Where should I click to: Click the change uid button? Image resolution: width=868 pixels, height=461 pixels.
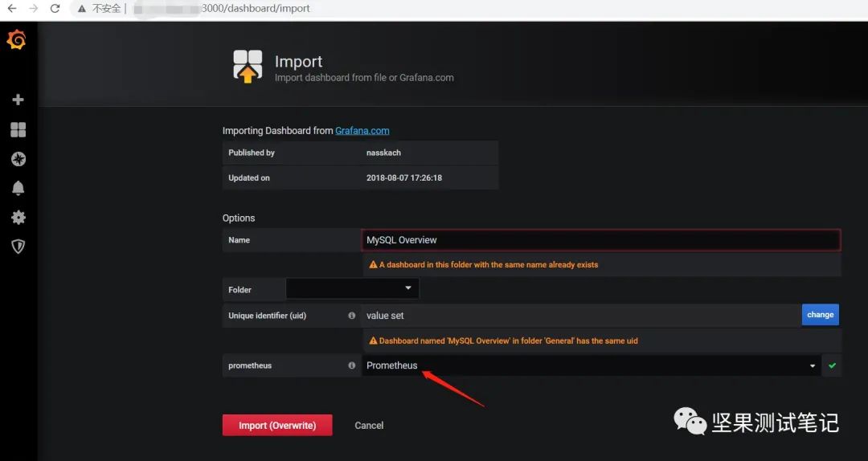pyautogui.click(x=821, y=314)
